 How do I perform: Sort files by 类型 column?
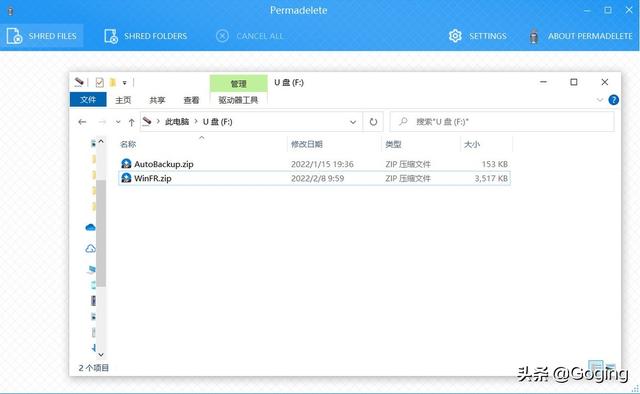point(393,144)
